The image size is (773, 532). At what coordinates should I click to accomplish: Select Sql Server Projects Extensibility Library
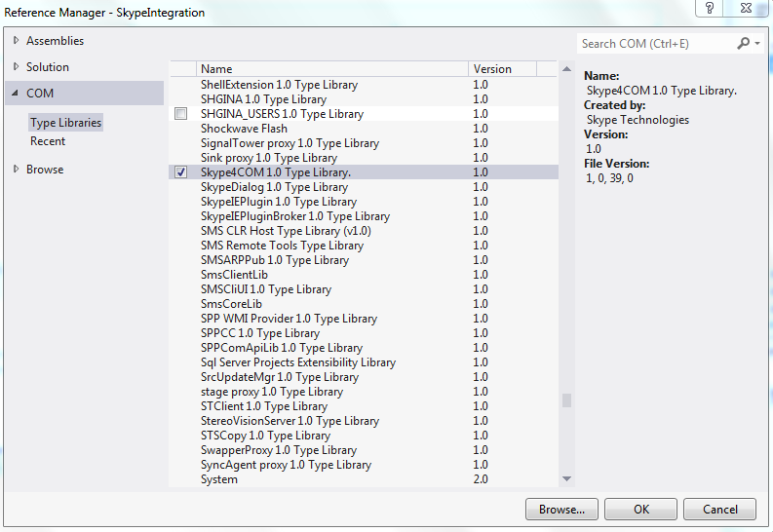pyautogui.click(x=364, y=362)
